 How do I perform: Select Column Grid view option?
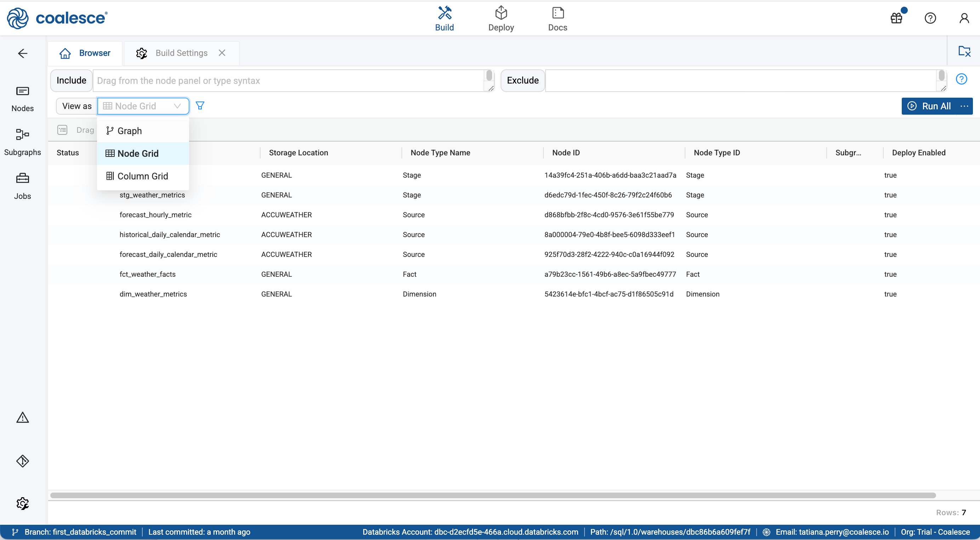143,176
